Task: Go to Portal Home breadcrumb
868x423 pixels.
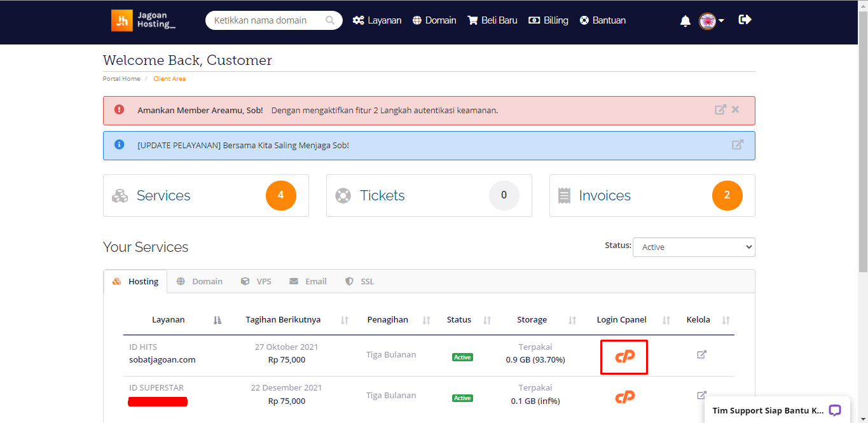Action: point(121,79)
